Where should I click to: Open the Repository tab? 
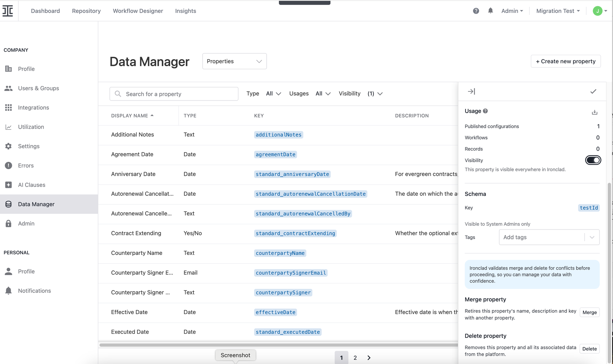click(86, 11)
